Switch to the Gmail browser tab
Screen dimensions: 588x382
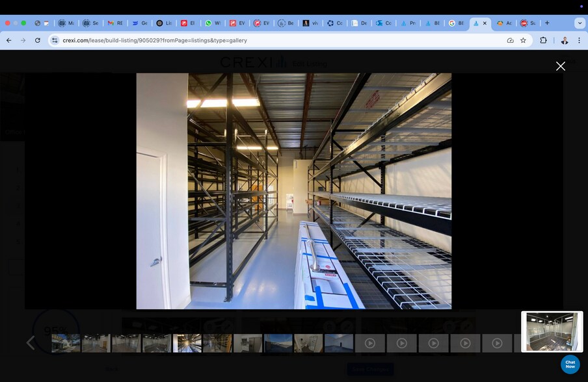click(115, 23)
